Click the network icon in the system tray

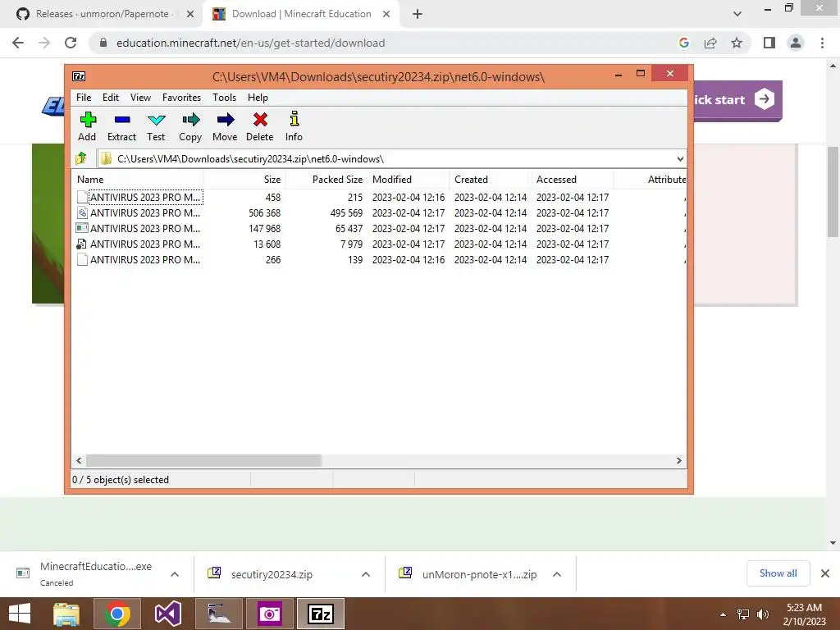point(743,614)
